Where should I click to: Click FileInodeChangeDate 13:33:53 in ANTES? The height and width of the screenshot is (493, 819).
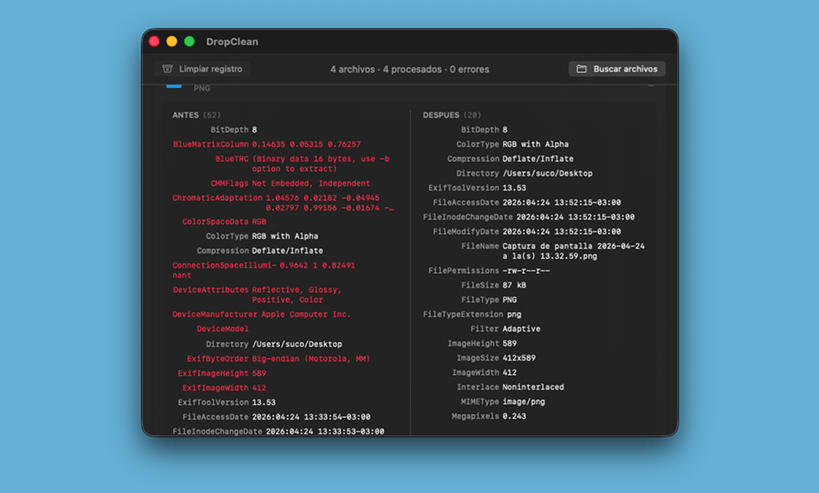tap(278, 431)
